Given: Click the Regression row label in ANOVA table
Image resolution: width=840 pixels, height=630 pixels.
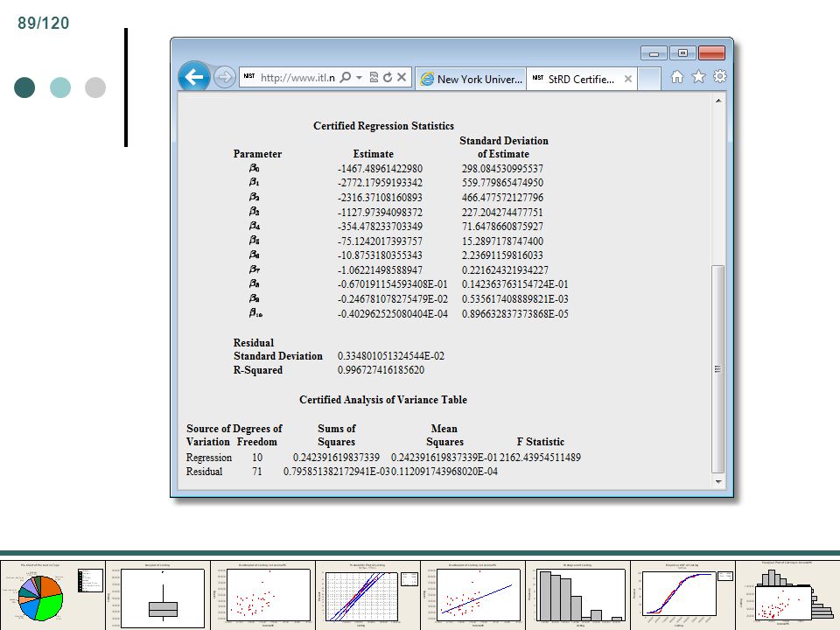Looking at the screenshot, I should coord(209,458).
